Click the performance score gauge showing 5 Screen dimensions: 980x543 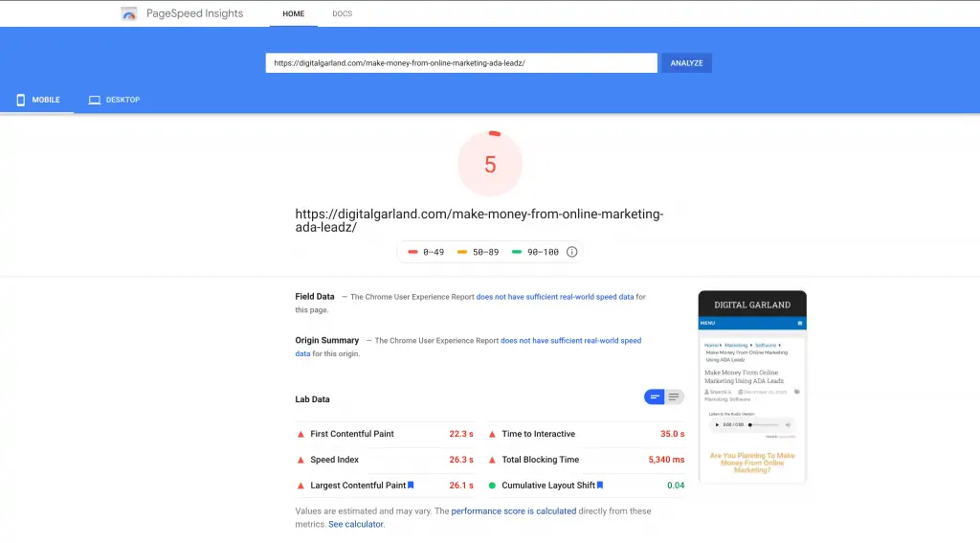(x=490, y=164)
